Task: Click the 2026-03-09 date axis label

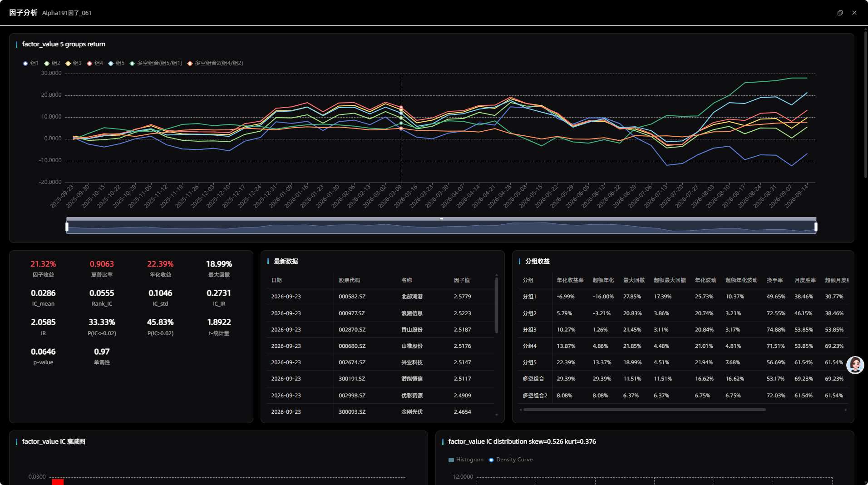Action: pos(390,196)
